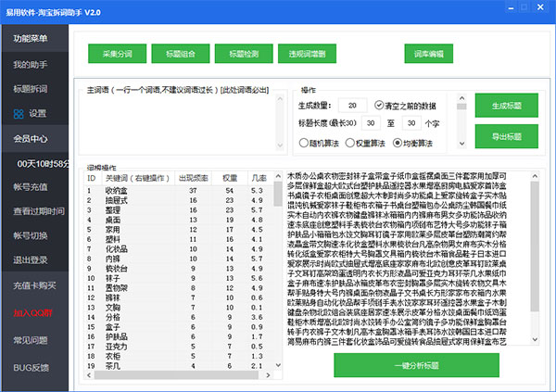Click the 操作 panel scroll-down arrow
This screenshot has height=392, width=556.
(x=461, y=144)
